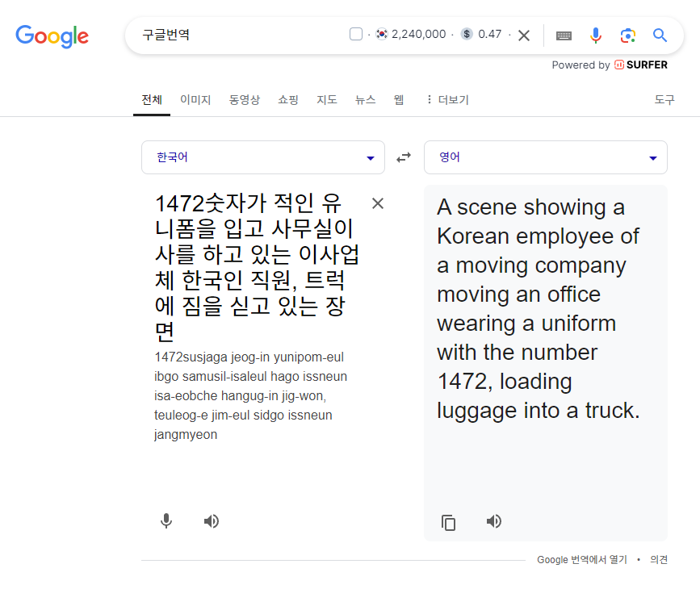700x589 pixels.
Task: Switch to the 이미지 tab
Action: 195,99
